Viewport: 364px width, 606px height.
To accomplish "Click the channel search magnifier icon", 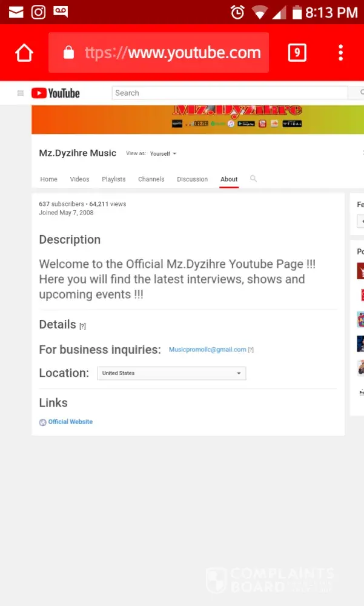I will [x=253, y=179].
